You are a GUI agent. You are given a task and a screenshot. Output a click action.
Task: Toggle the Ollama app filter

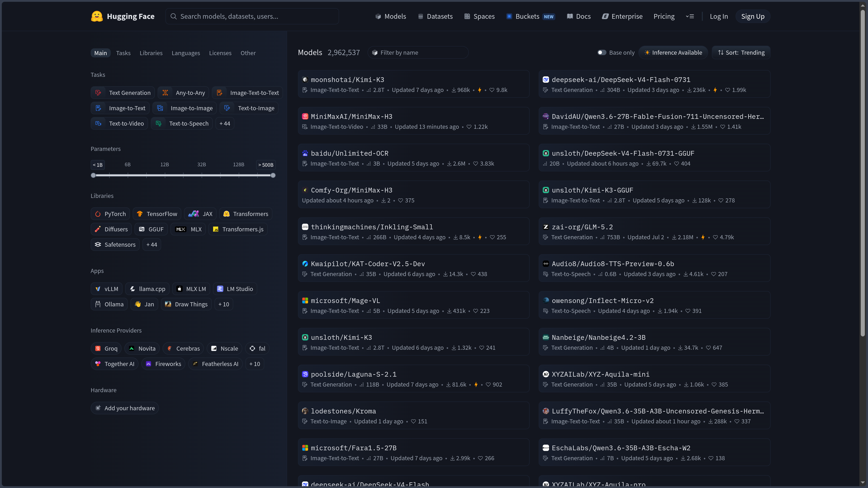tap(109, 304)
